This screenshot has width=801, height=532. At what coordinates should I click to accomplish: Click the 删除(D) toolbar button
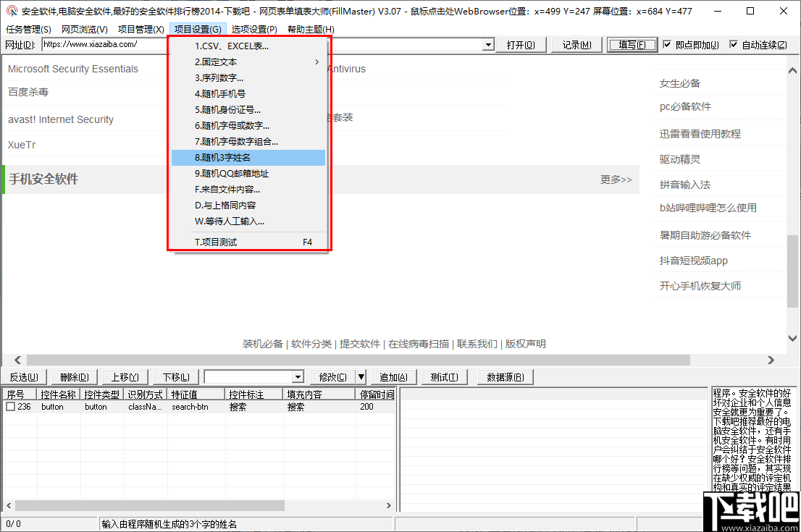73,376
